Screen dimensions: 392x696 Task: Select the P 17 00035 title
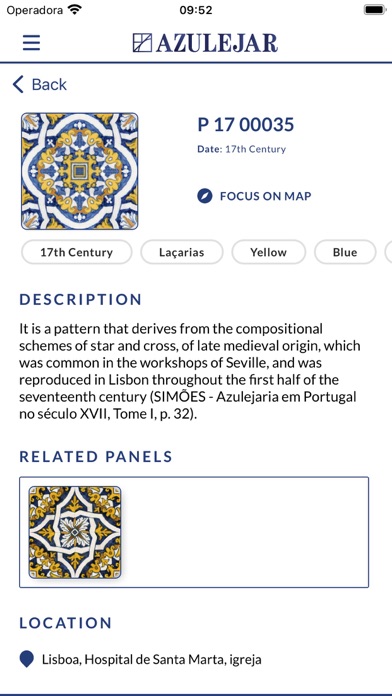[245, 125]
